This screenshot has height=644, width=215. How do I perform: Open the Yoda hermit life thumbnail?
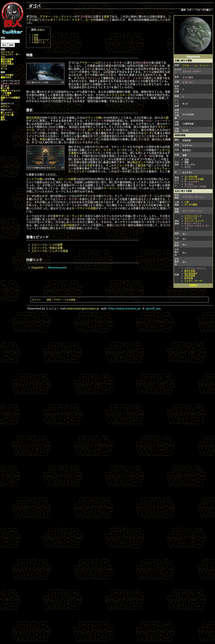(45, 156)
